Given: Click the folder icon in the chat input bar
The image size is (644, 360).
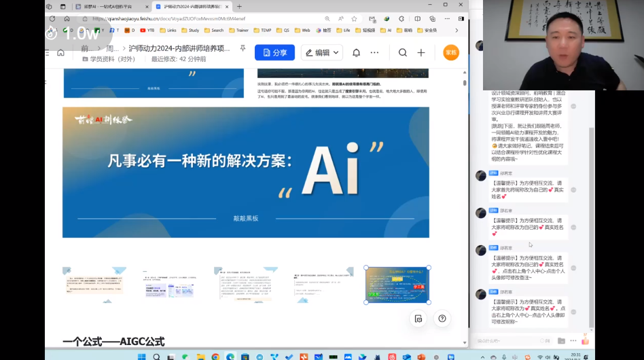Looking at the screenshot, I should 561,341.
